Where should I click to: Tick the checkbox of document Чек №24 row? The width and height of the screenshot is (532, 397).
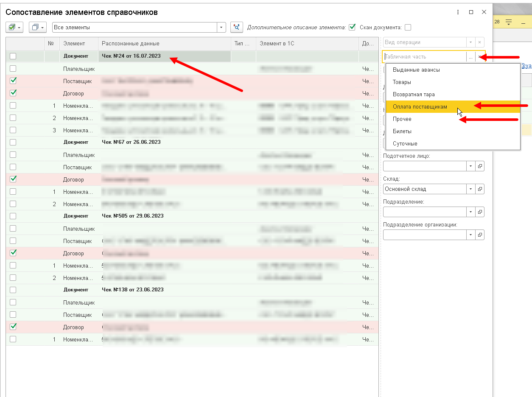click(x=13, y=56)
